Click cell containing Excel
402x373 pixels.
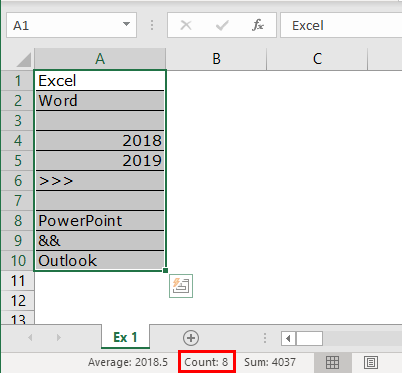[x=100, y=81]
